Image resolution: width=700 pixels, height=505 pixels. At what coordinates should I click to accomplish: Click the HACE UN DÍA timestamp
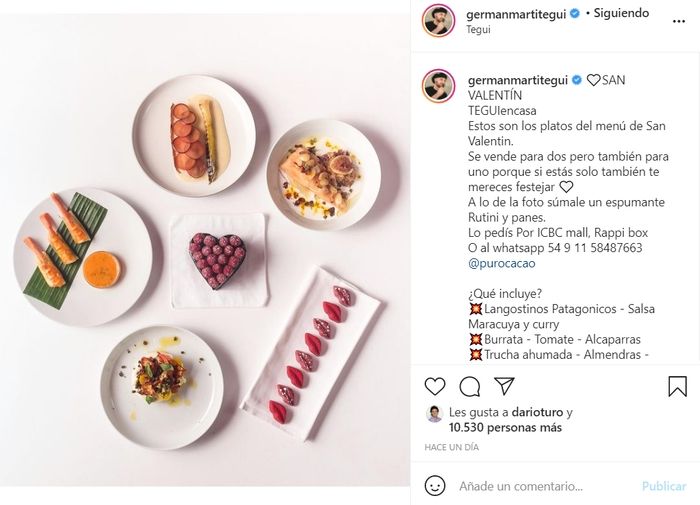(451, 447)
